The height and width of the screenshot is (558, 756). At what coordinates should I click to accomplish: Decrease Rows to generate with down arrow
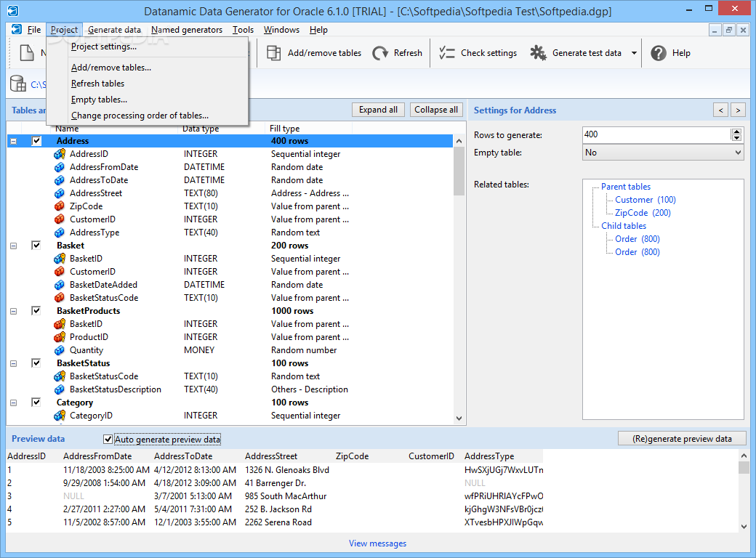click(x=736, y=138)
